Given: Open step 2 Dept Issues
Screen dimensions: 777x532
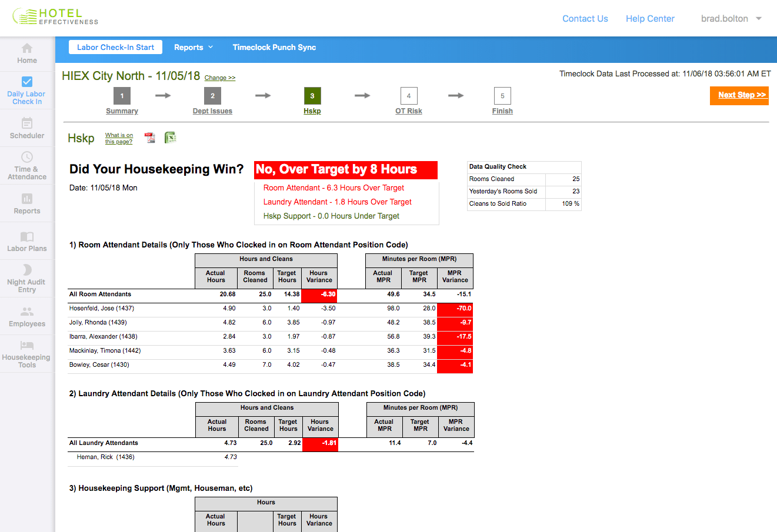Looking at the screenshot, I should pyautogui.click(x=212, y=101).
